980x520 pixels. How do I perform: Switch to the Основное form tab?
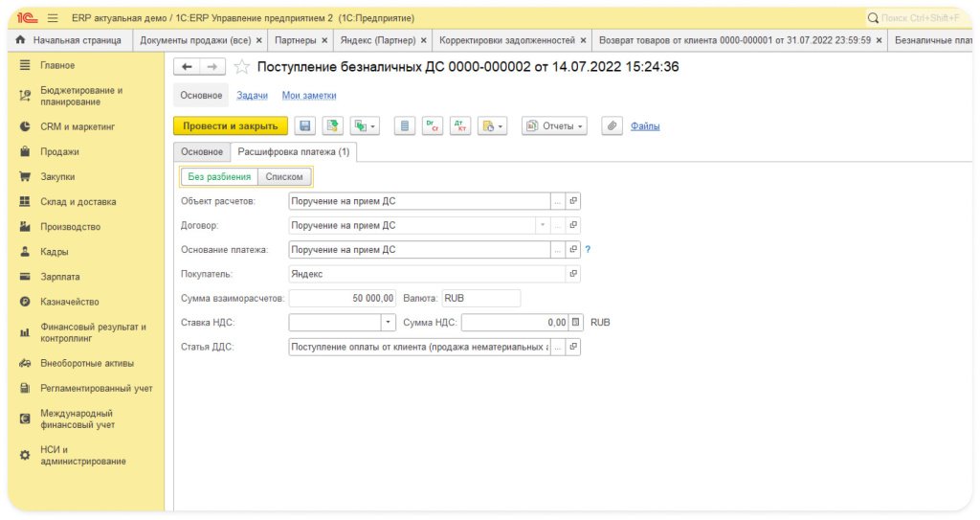coord(202,152)
